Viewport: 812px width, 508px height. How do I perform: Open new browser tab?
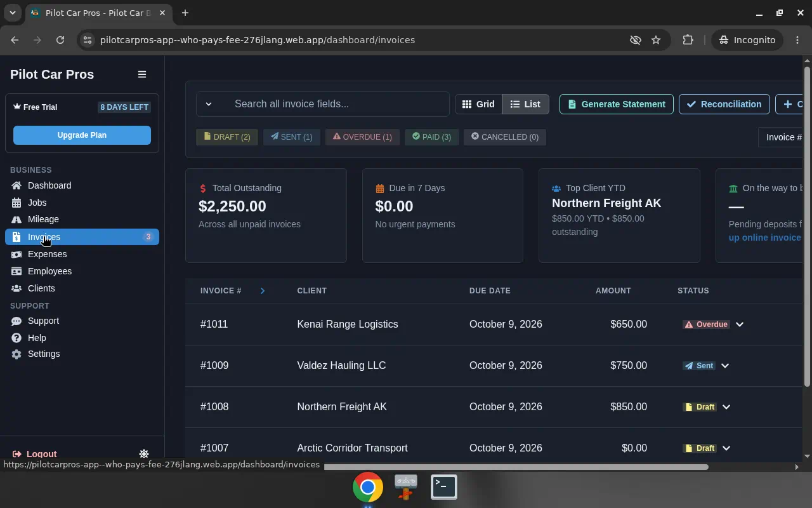[x=185, y=13]
